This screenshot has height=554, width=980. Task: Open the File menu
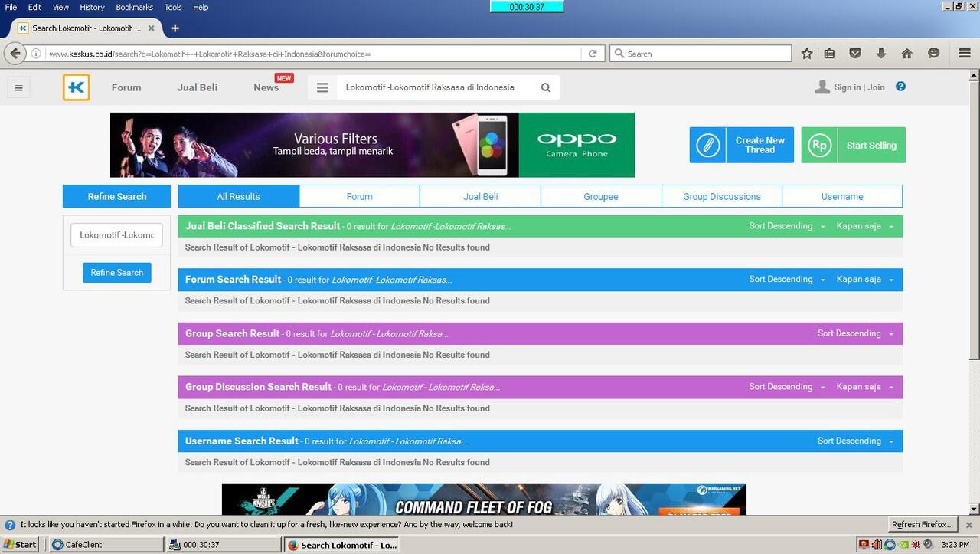coord(11,7)
